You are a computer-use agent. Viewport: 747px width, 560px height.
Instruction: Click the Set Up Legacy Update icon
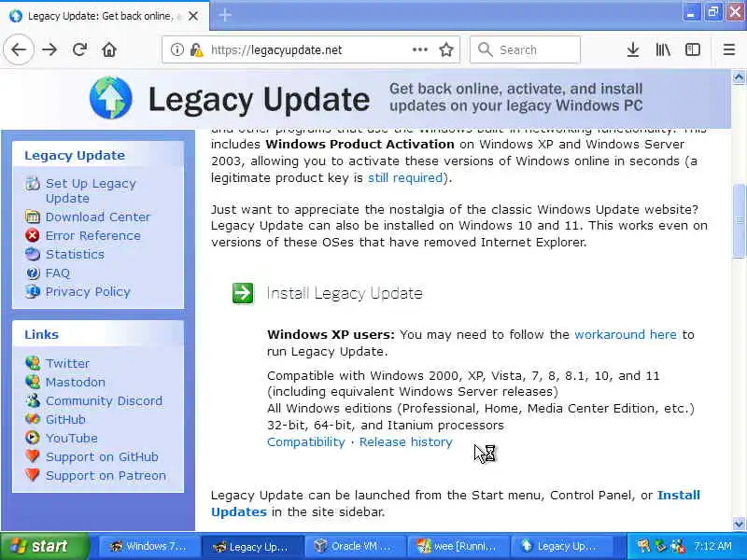pyautogui.click(x=33, y=183)
